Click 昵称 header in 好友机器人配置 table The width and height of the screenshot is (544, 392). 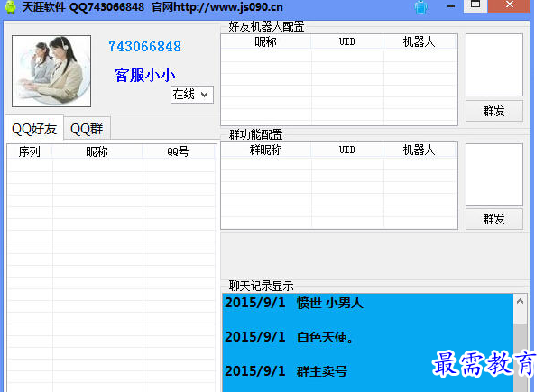pyautogui.click(x=266, y=42)
